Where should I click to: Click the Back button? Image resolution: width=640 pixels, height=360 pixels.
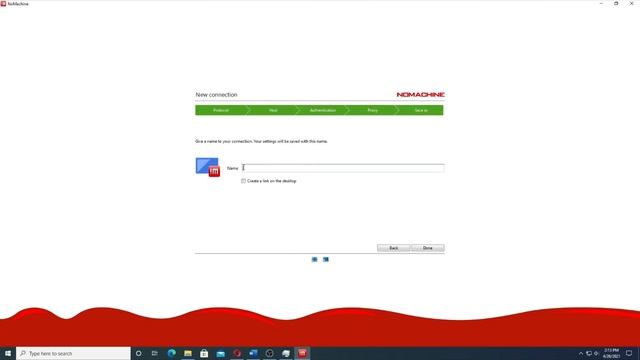[x=393, y=248]
